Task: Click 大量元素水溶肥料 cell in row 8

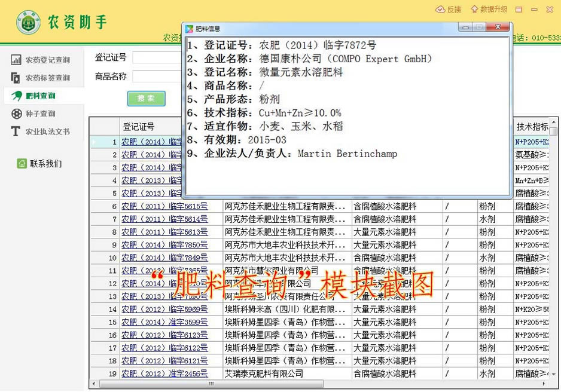Action: (397, 232)
